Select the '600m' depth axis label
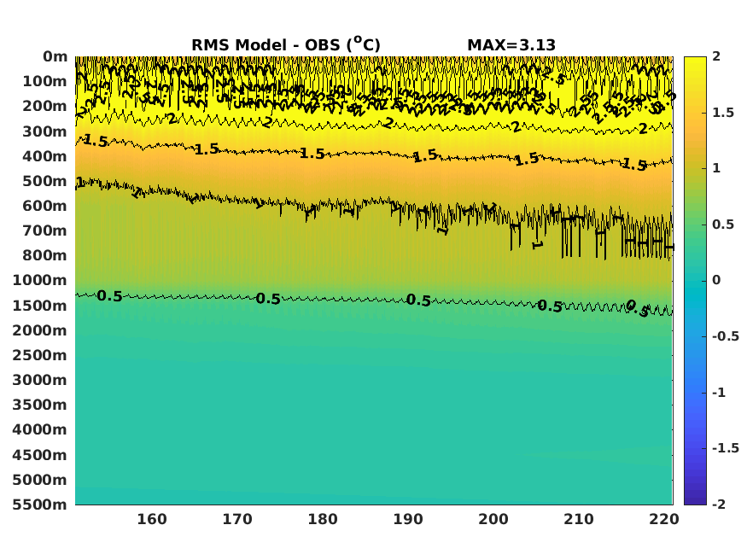747x560 pixels. (x=44, y=206)
